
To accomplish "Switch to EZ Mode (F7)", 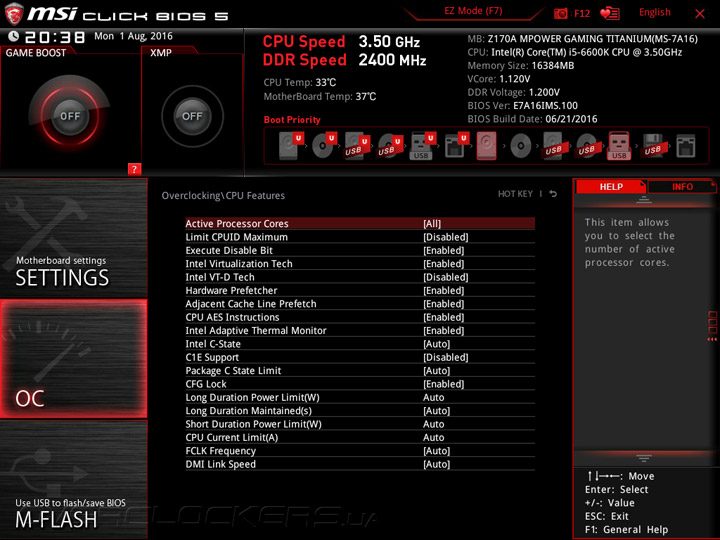I will (473, 11).
